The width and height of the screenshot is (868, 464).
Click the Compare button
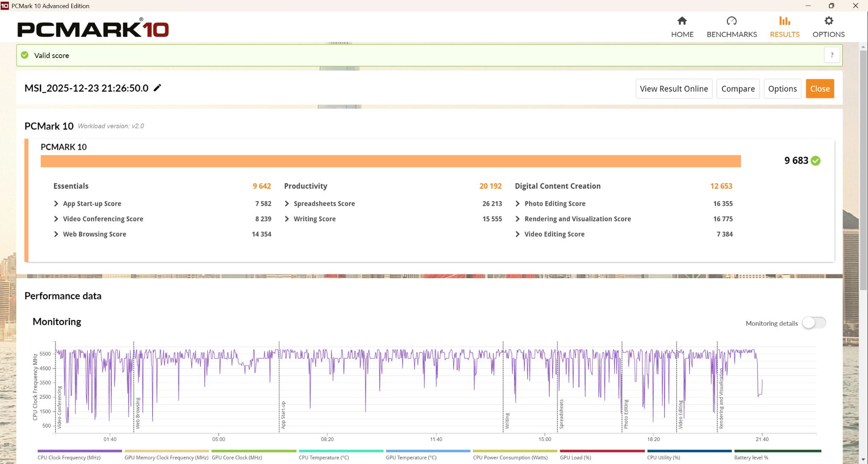click(738, 89)
